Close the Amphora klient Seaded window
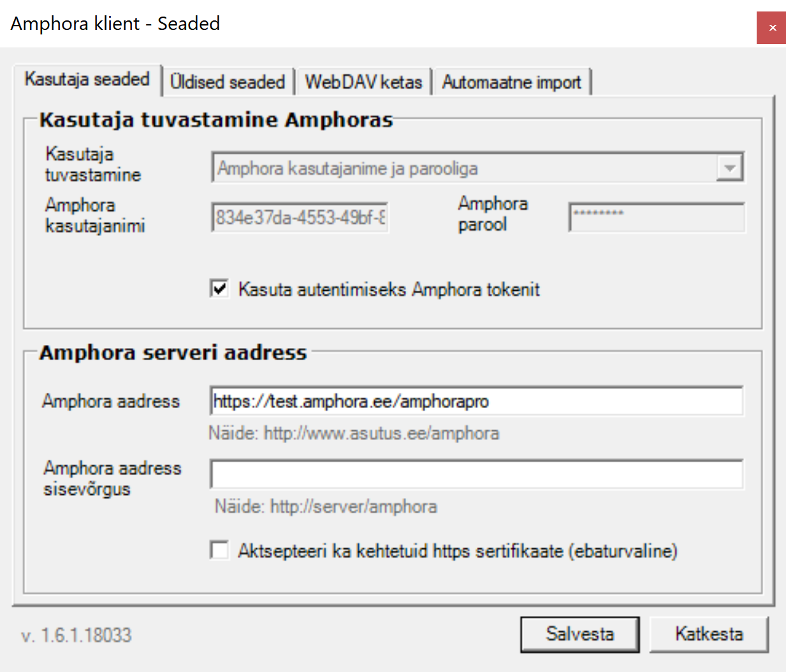786x672 pixels. point(771,28)
